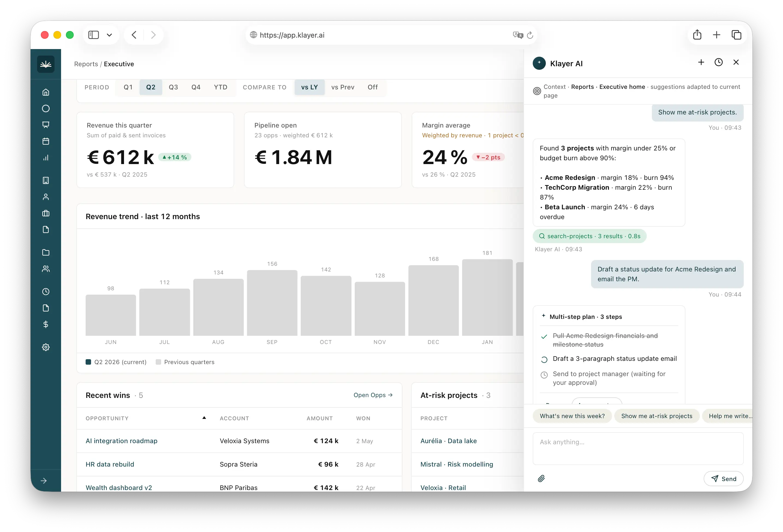
Task: Expand sidebar with bottom arrow icon
Action: [x=44, y=481]
